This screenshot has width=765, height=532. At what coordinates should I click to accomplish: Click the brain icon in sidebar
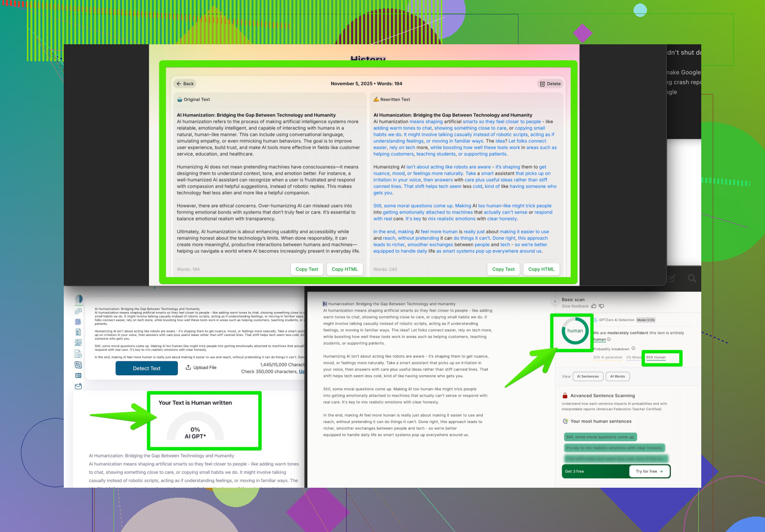(x=79, y=299)
